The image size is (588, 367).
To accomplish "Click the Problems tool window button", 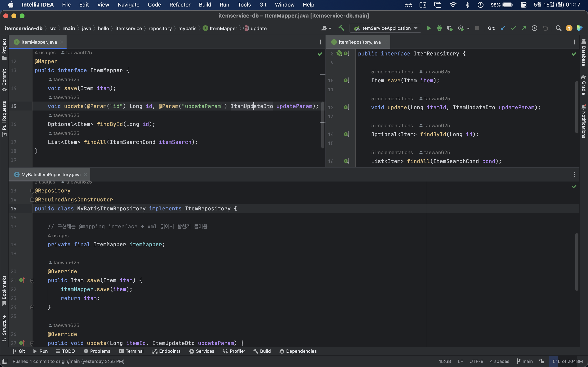I will point(97,351).
